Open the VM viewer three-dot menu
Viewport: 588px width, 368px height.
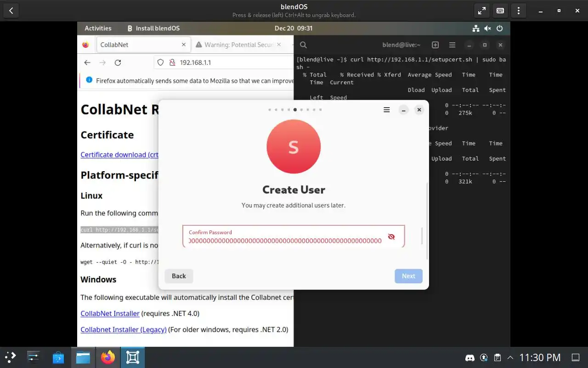(x=519, y=10)
